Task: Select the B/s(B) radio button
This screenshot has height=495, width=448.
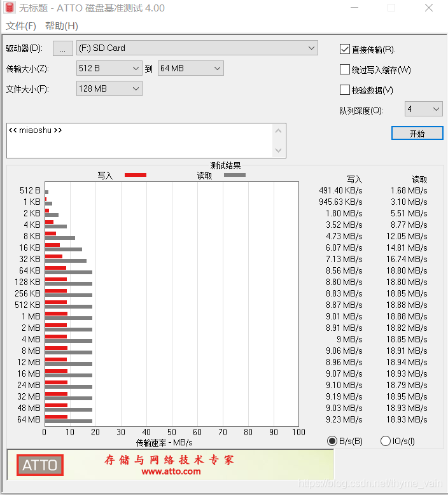Action: [332, 441]
